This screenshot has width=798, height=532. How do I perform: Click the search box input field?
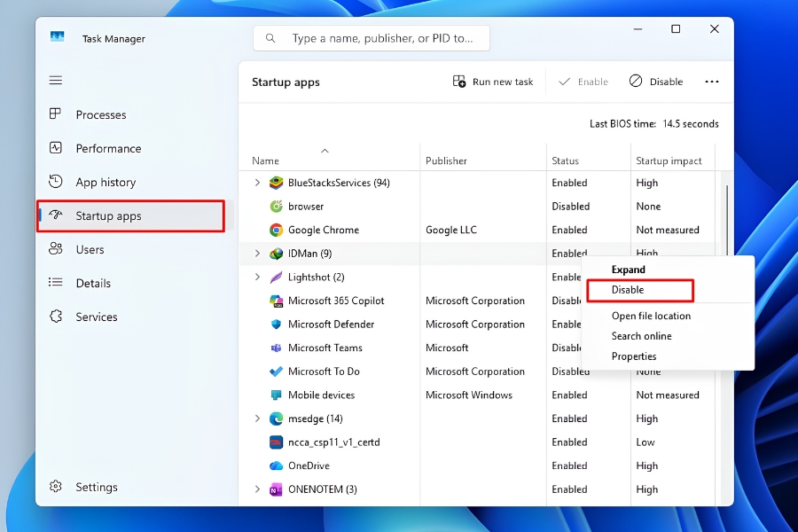pos(372,38)
